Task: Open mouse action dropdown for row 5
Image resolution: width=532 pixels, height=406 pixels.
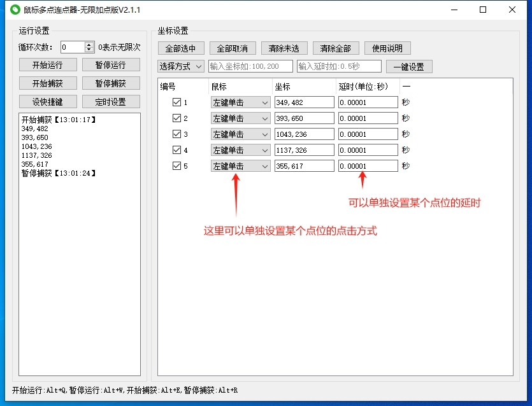Action: 241,166
